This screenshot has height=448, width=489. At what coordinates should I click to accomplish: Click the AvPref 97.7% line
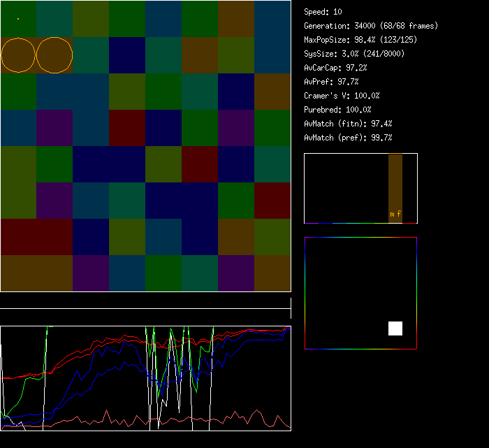point(331,82)
